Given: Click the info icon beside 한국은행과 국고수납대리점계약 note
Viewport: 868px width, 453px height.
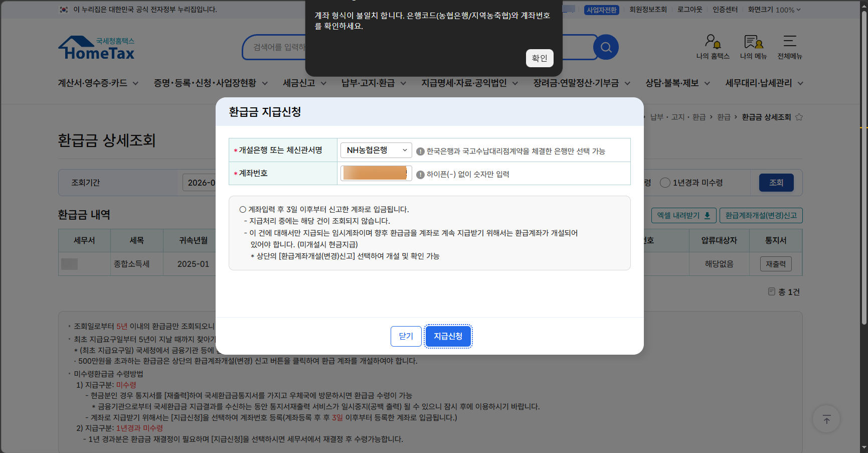Looking at the screenshot, I should point(420,152).
